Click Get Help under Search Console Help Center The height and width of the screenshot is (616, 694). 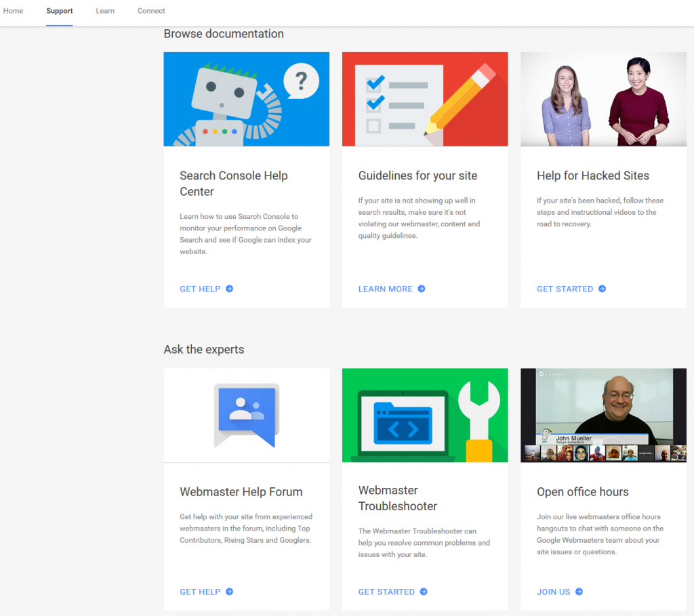[200, 289]
